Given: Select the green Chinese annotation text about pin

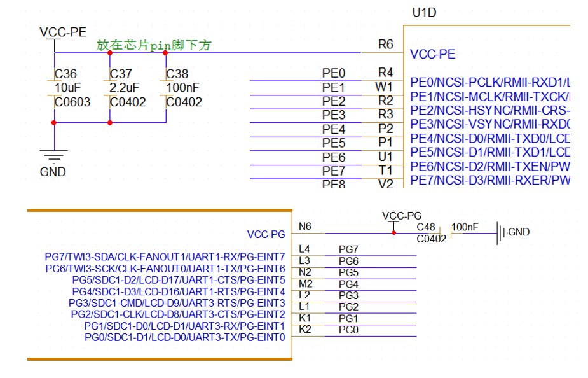Looking at the screenshot, I should tap(154, 45).
